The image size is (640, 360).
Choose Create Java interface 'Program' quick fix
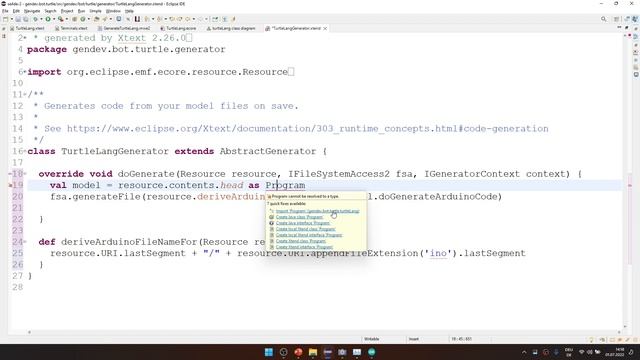[302, 223]
